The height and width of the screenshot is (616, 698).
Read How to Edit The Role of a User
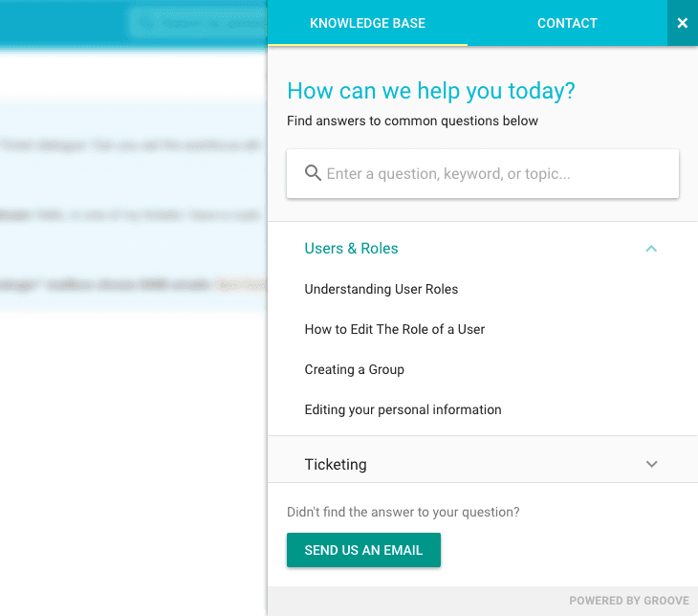pyautogui.click(x=395, y=329)
